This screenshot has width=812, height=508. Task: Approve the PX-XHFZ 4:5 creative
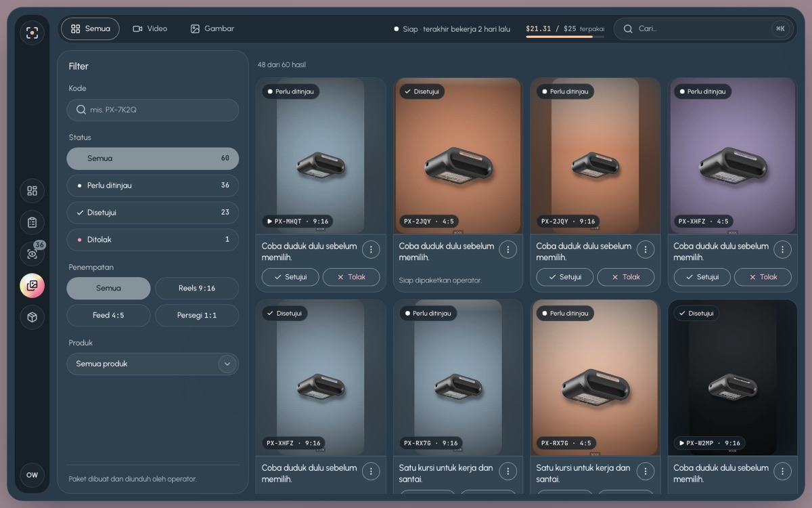tap(702, 277)
